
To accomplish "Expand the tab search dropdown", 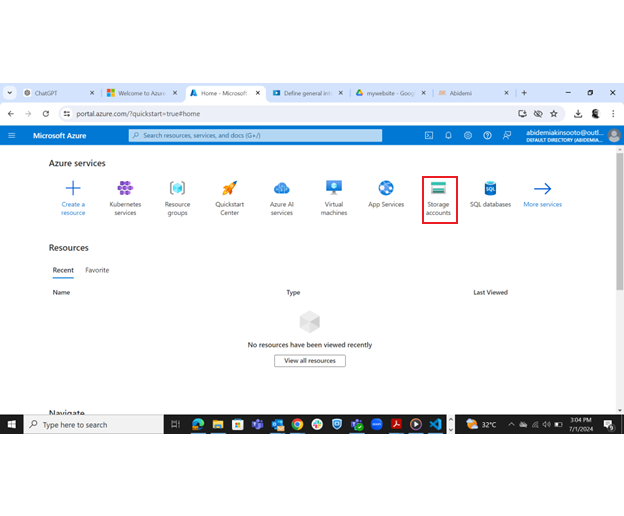I will click(10, 93).
